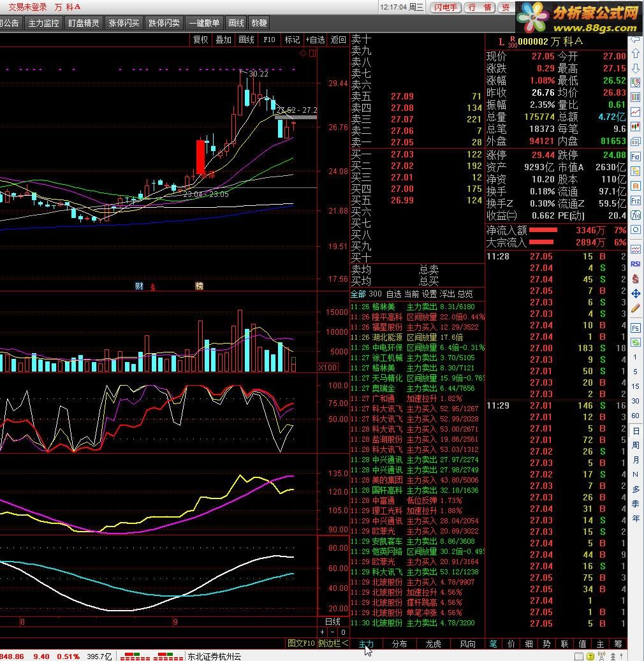Click the 返回 back button

(338, 40)
